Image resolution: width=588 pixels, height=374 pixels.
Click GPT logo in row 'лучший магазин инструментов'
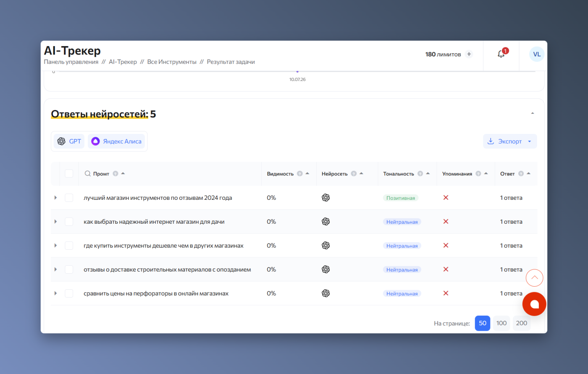(x=325, y=198)
